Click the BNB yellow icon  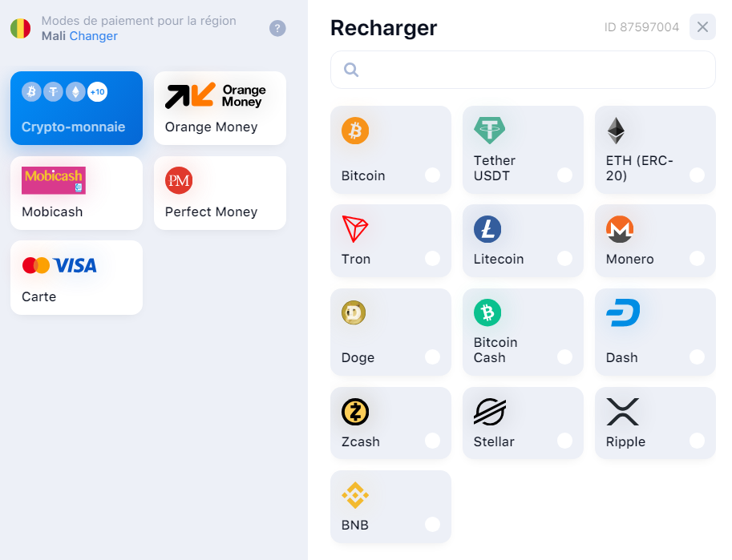pyautogui.click(x=355, y=495)
